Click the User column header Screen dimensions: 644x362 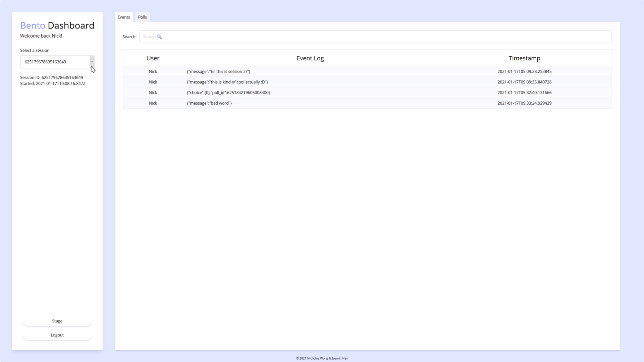pos(153,58)
